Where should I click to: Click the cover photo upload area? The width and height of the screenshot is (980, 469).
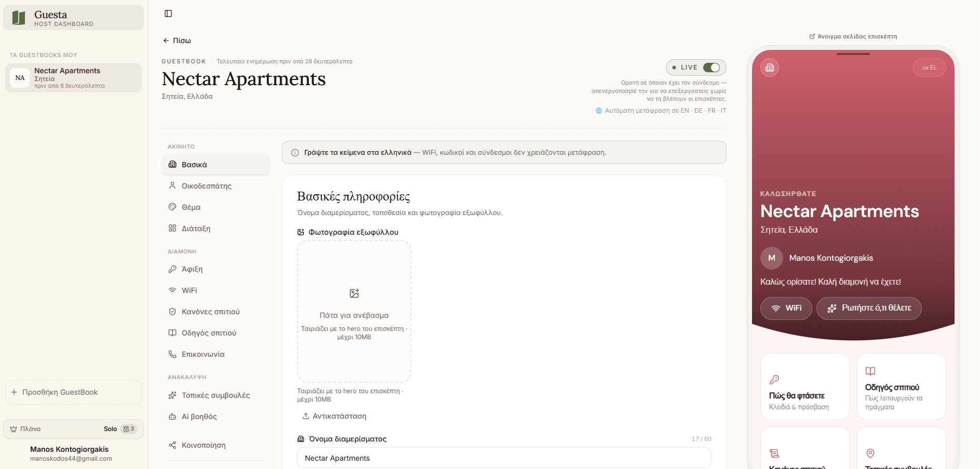354,312
